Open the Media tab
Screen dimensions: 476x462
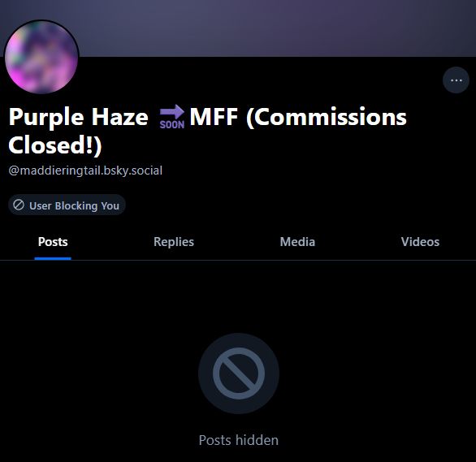pos(297,242)
